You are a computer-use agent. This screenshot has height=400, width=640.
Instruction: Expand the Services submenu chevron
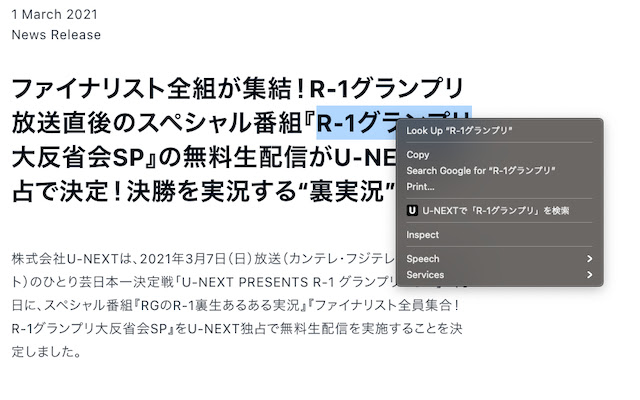pos(589,275)
